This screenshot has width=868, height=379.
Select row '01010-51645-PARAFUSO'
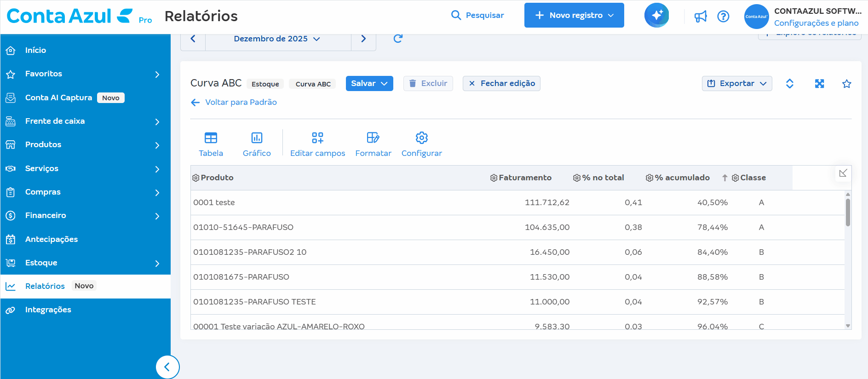tap(517, 228)
